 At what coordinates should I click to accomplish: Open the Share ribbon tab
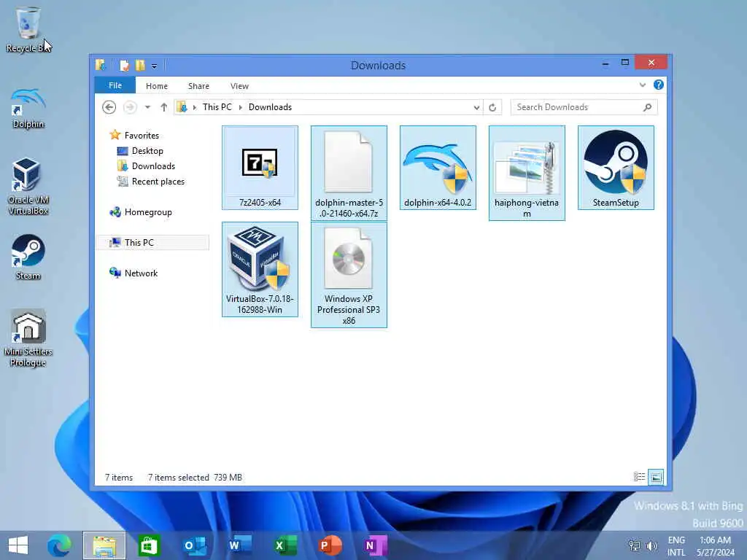(x=198, y=86)
